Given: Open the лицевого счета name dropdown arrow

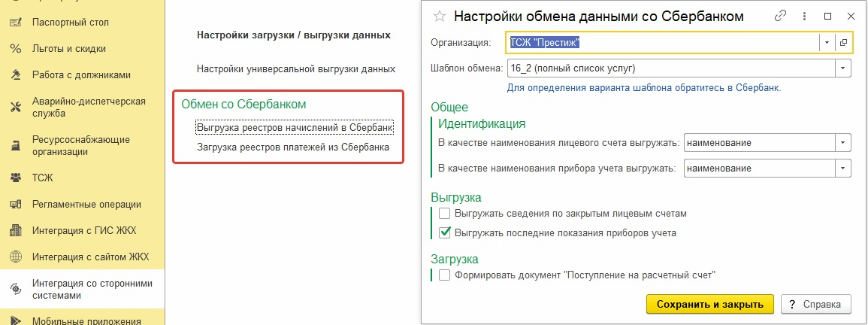Looking at the screenshot, I should (842, 142).
